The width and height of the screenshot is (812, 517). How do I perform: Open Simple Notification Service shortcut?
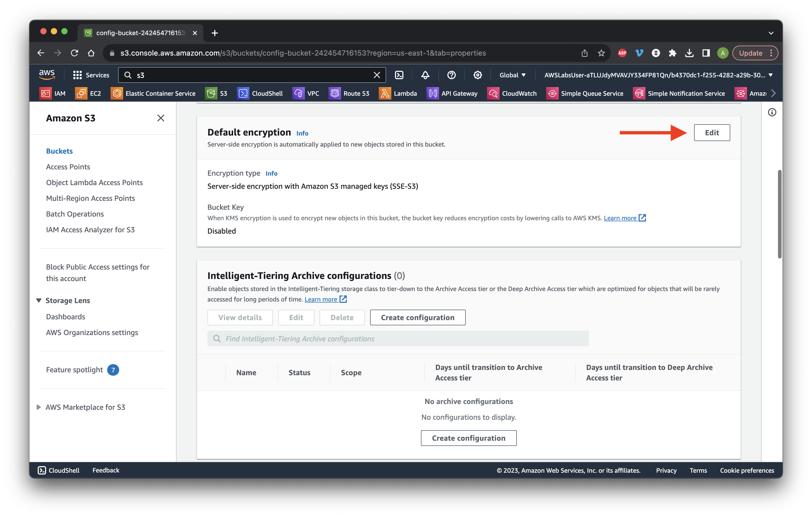tap(679, 94)
